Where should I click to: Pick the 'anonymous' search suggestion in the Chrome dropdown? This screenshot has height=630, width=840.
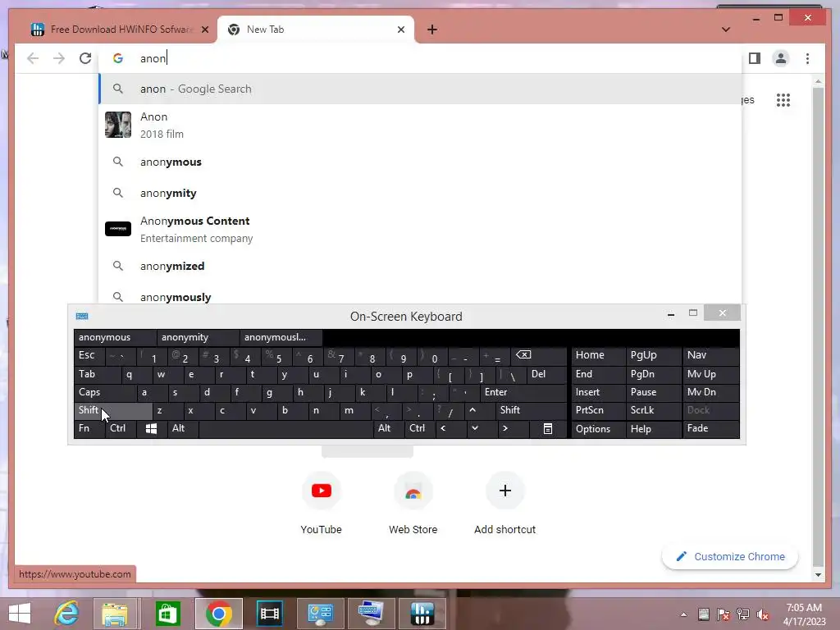click(x=421, y=162)
